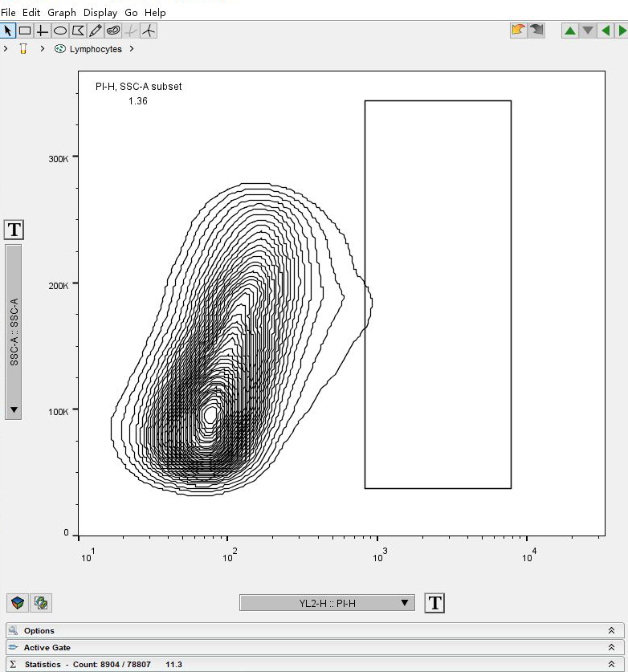This screenshot has height=672, width=628.
Task: Select the autogate tool
Action: coord(113,31)
